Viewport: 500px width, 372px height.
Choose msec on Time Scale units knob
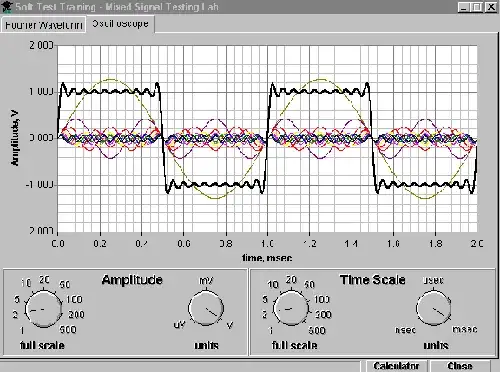tap(465, 329)
